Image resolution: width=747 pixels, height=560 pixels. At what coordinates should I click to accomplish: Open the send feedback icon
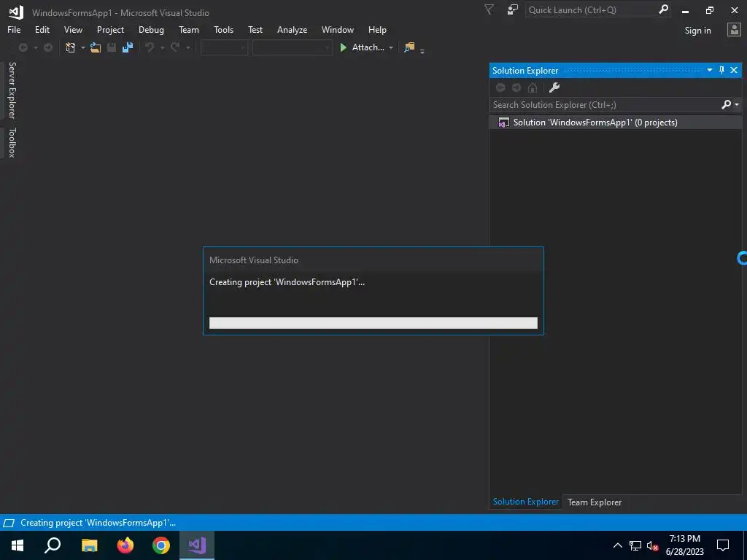pyautogui.click(x=513, y=9)
